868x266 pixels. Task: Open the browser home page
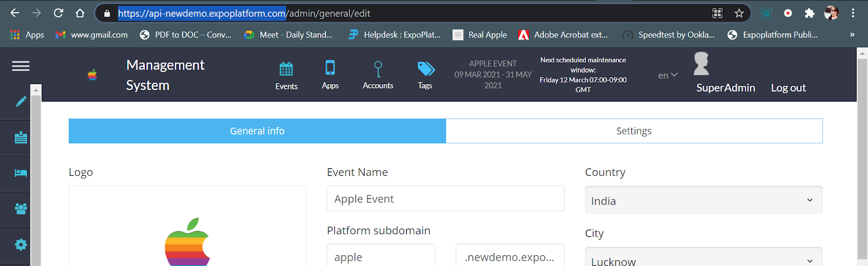(80, 13)
